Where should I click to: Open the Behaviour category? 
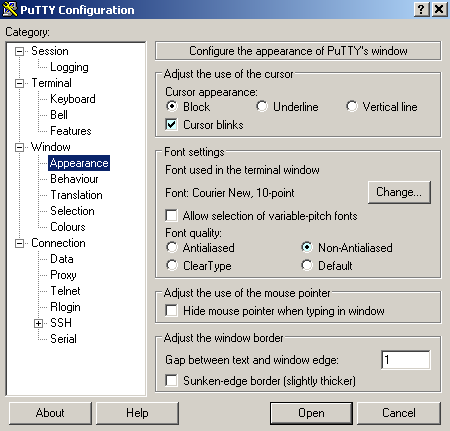tap(74, 179)
